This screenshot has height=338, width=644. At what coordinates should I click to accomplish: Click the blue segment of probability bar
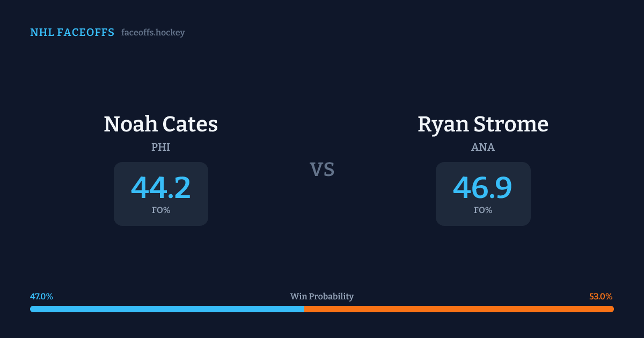click(167, 309)
